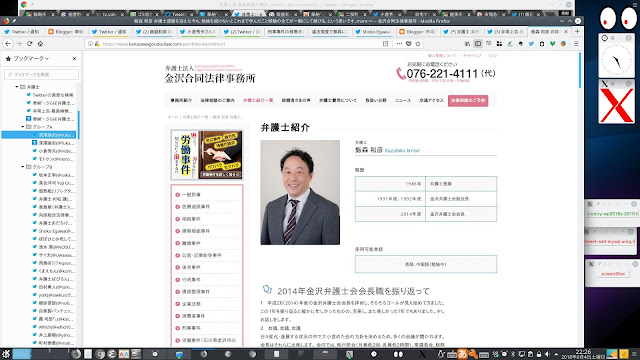640x360 pixels.
Task: Bookmark this page with the star icon
Action: (418, 44)
